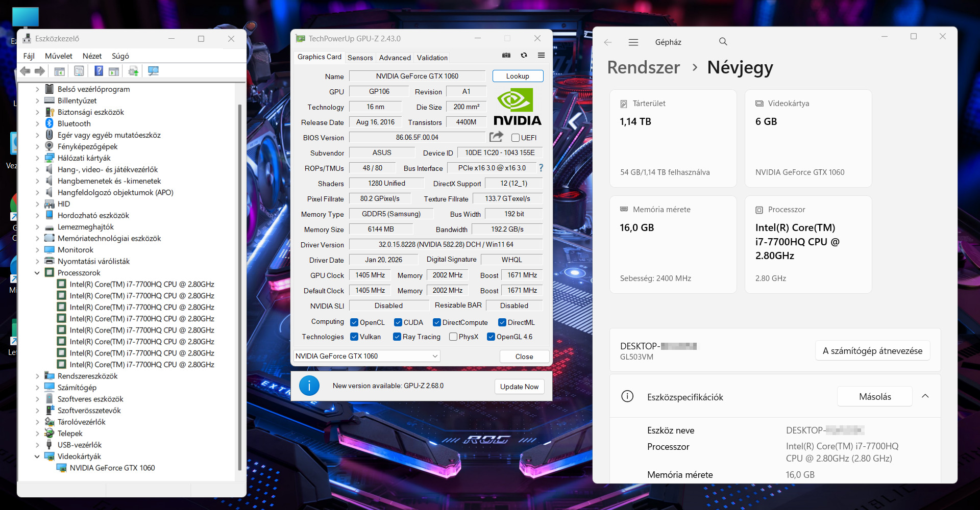
Task: Click A számítógép átnevezése button
Action: (x=873, y=351)
